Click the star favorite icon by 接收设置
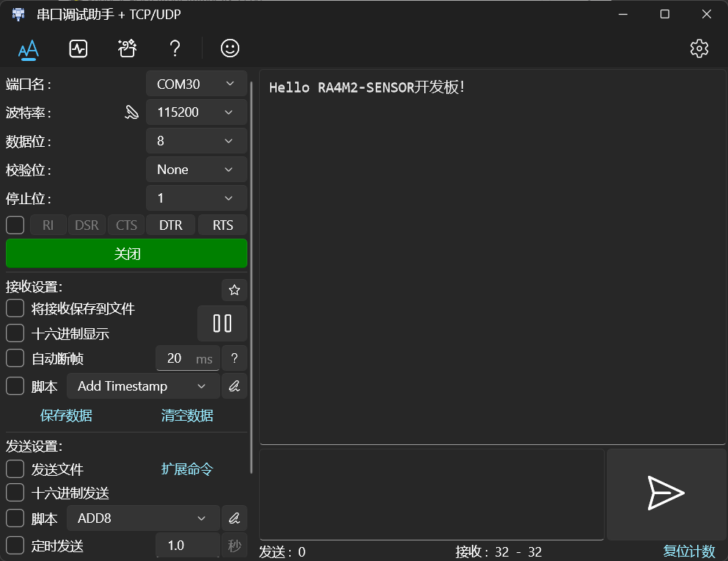This screenshot has width=728, height=561. click(234, 290)
